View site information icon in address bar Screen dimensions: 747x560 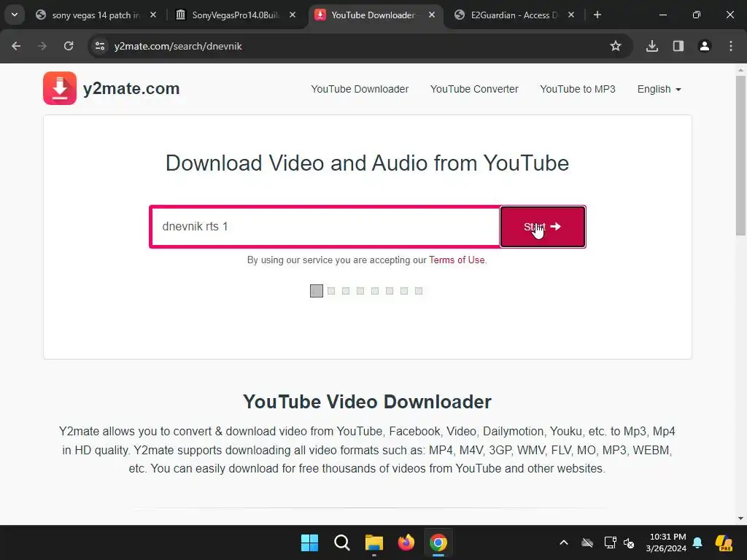point(100,46)
